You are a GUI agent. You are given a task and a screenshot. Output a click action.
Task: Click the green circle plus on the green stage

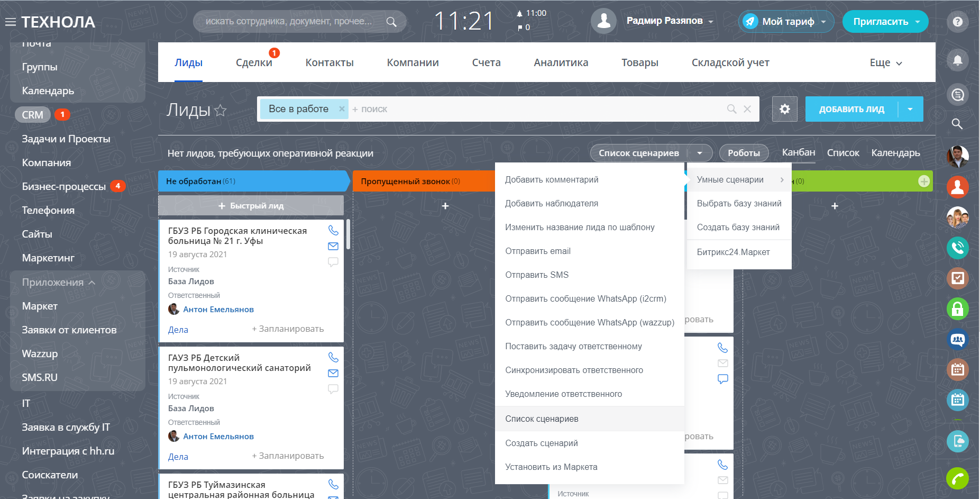tap(924, 181)
